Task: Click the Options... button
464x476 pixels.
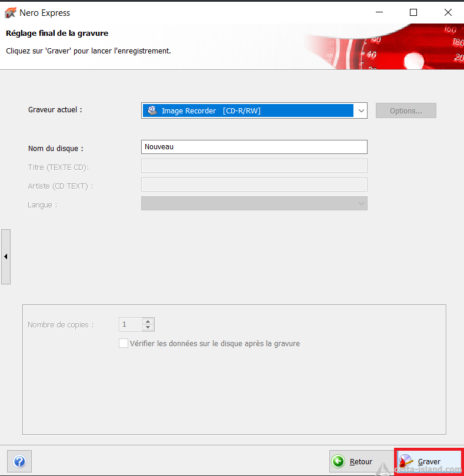Action: point(406,110)
